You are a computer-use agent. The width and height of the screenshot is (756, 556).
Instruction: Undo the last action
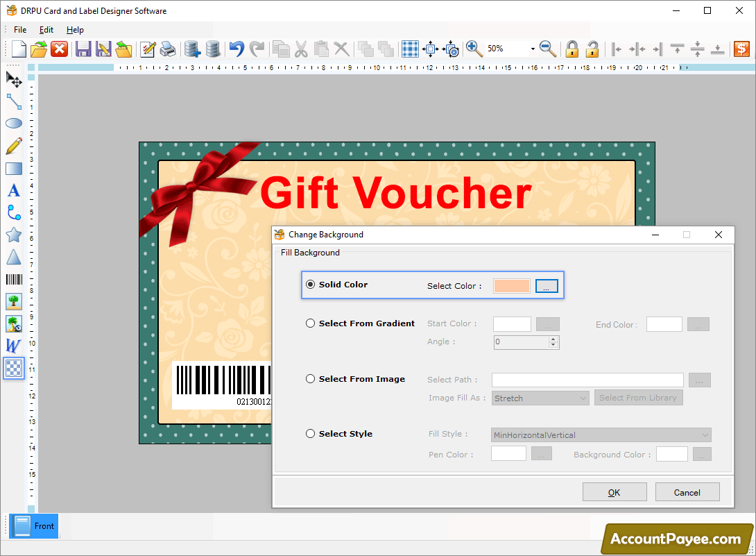(237, 49)
